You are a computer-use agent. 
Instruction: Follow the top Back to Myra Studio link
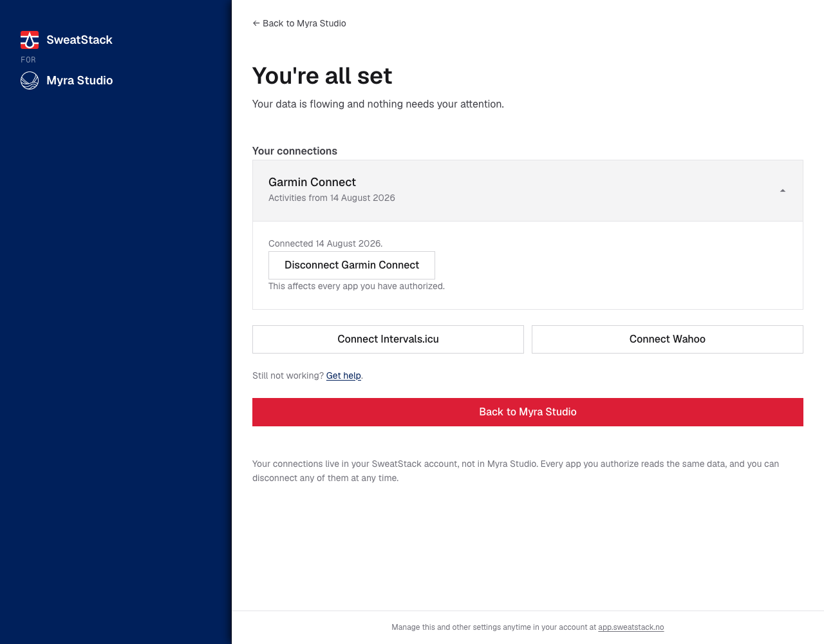point(299,23)
